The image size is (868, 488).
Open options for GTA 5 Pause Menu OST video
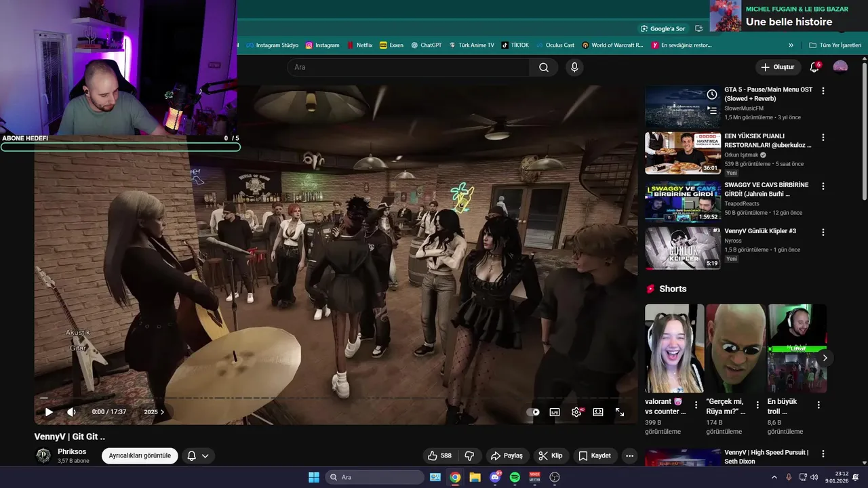click(x=823, y=91)
